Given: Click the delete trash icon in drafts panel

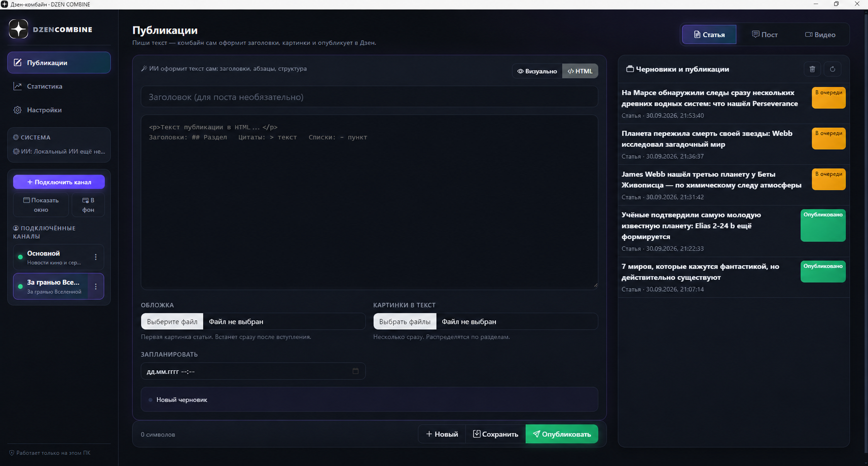Looking at the screenshot, I should click(x=812, y=69).
